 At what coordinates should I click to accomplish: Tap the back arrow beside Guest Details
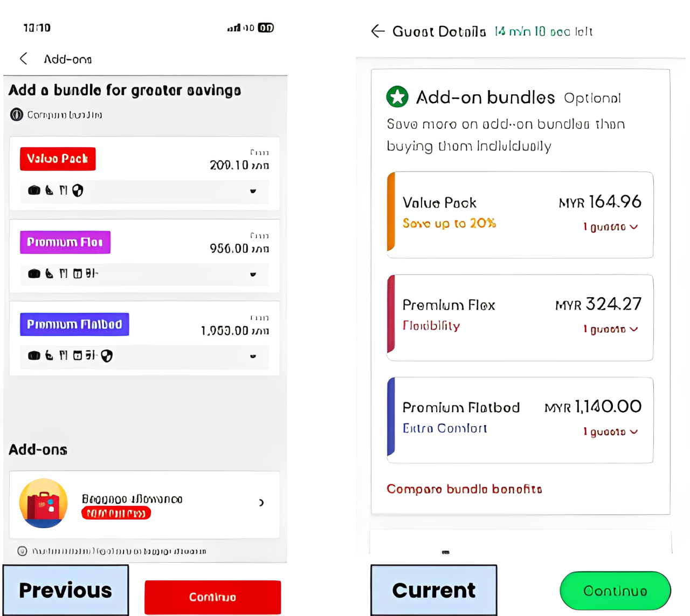coord(378,31)
